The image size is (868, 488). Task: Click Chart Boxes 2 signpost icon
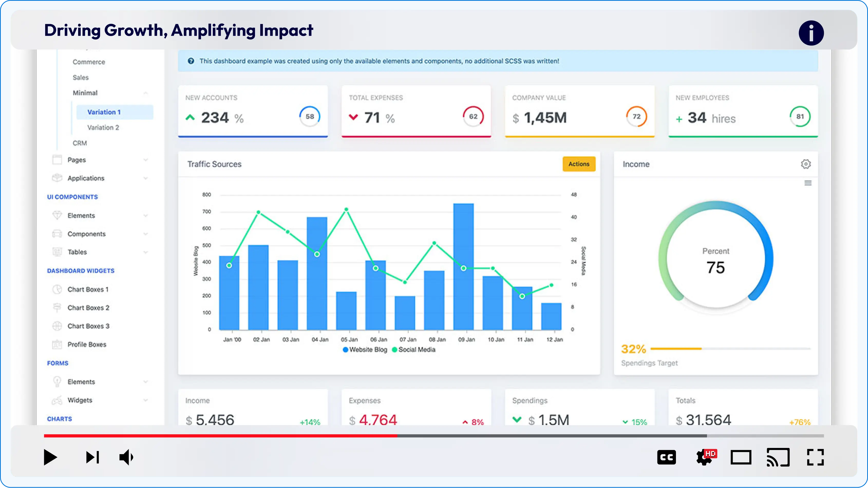(57, 308)
